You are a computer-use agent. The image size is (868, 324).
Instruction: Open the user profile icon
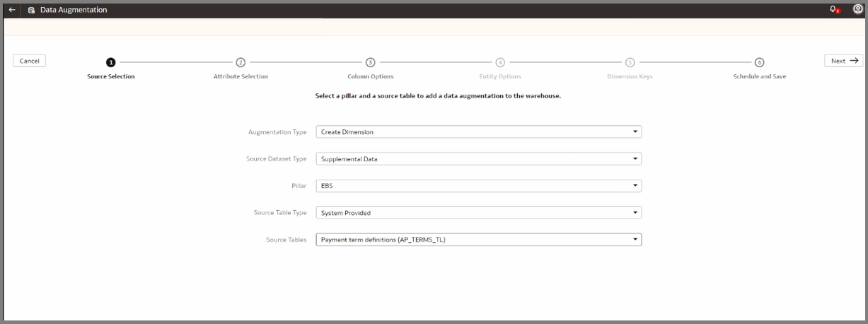[857, 10]
